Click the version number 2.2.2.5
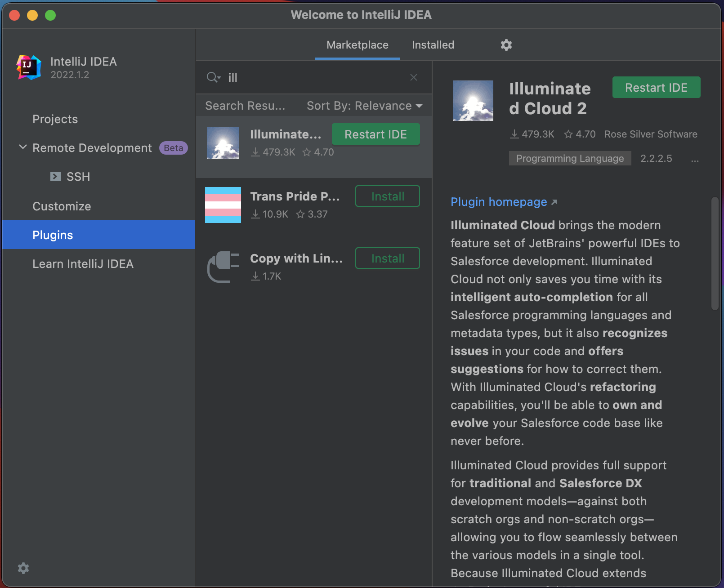The height and width of the screenshot is (588, 724). pyautogui.click(x=656, y=158)
